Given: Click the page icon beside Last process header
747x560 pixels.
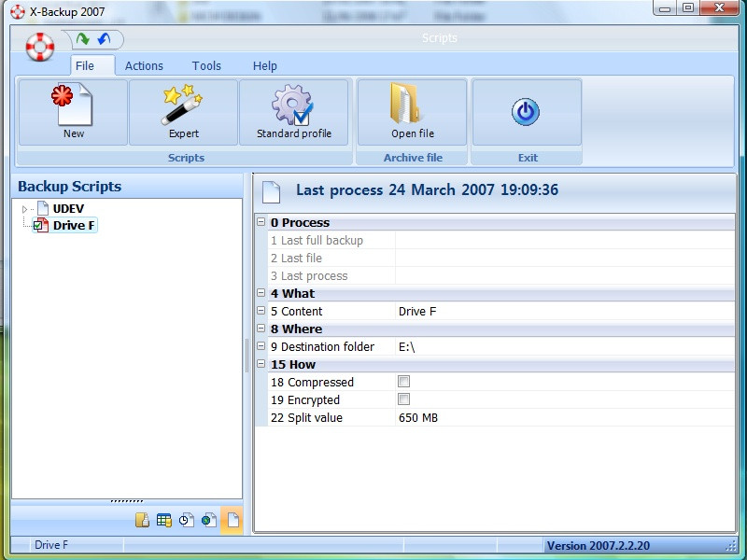Looking at the screenshot, I should [271, 191].
